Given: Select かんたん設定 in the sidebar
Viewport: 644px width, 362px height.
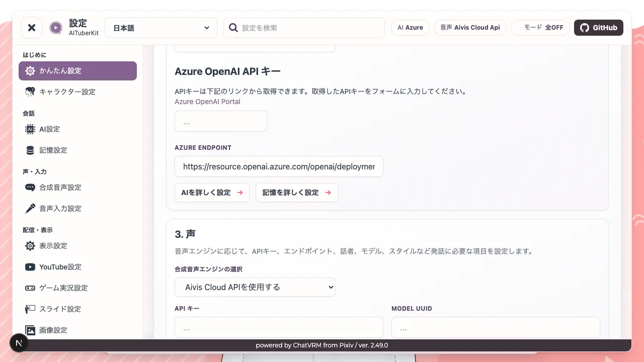Looking at the screenshot, I should (77, 71).
